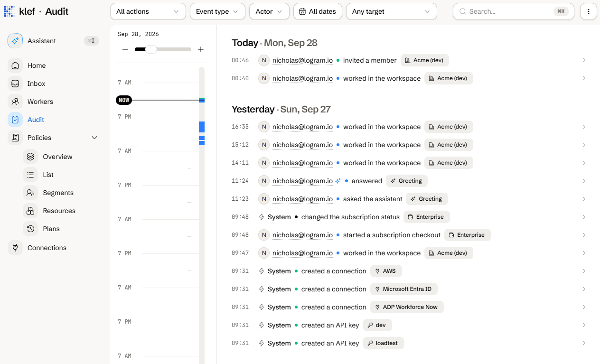This screenshot has width=600, height=364.
Task: Open Policies Overview
Action: (57, 157)
